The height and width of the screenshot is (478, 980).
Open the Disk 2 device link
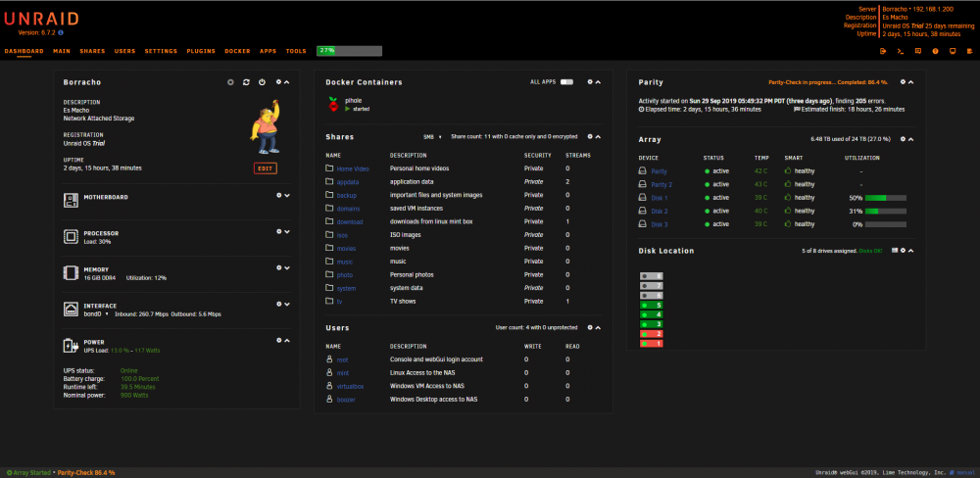[660, 212]
